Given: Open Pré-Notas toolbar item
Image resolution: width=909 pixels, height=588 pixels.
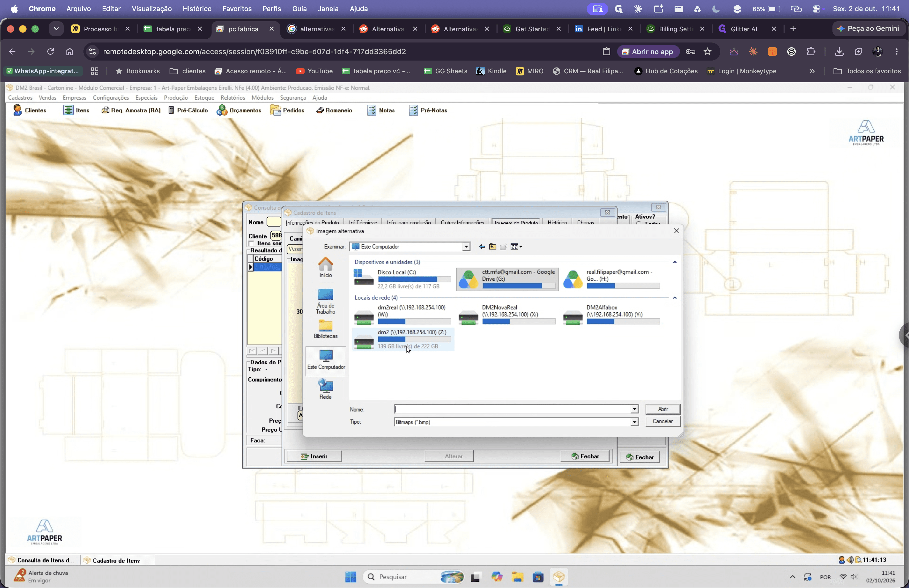Looking at the screenshot, I should tap(428, 110).
